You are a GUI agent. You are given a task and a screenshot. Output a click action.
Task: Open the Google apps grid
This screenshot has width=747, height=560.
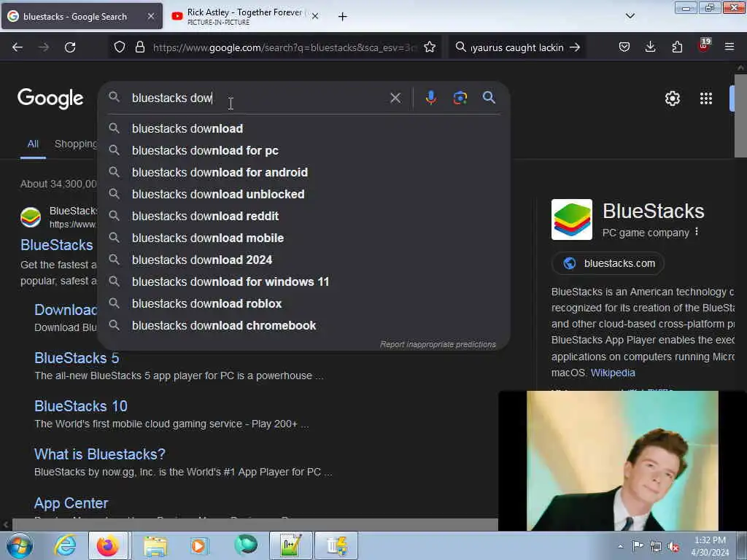pyautogui.click(x=706, y=98)
